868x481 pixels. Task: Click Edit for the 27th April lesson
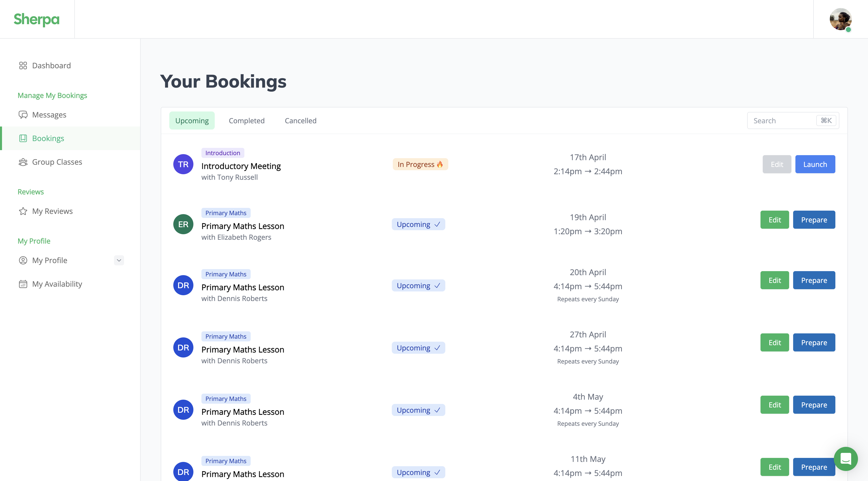(x=774, y=343)
